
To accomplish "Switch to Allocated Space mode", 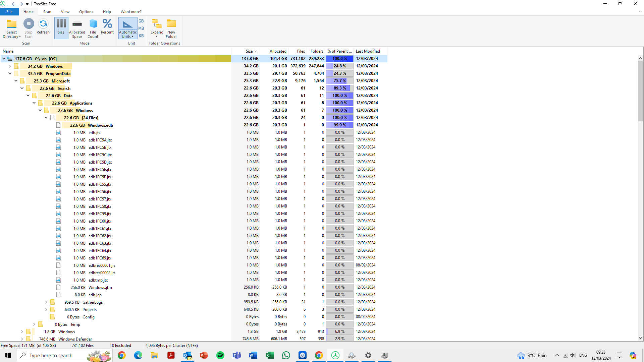I will (77, 28).
